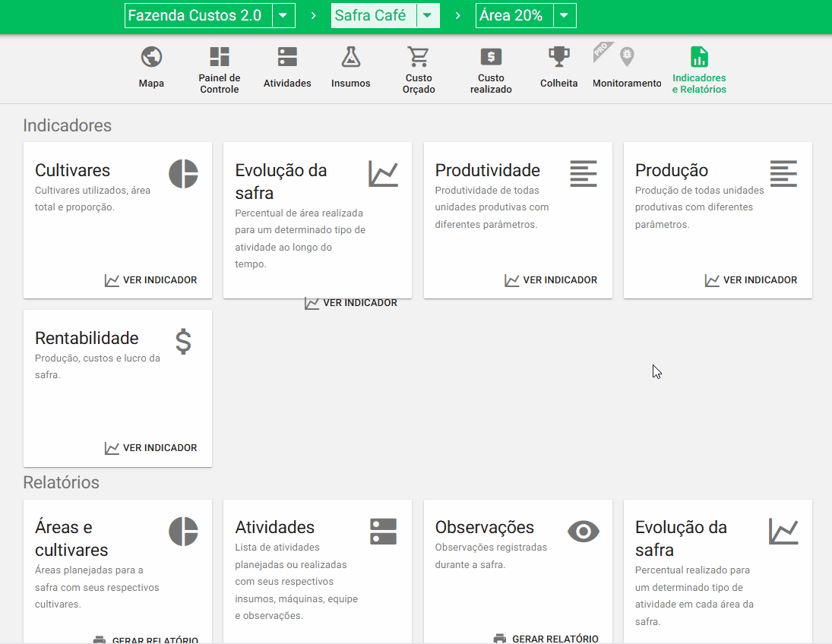
Task: Open Custo Orçado shopping cart icon
Action: (x=418, y=57)
